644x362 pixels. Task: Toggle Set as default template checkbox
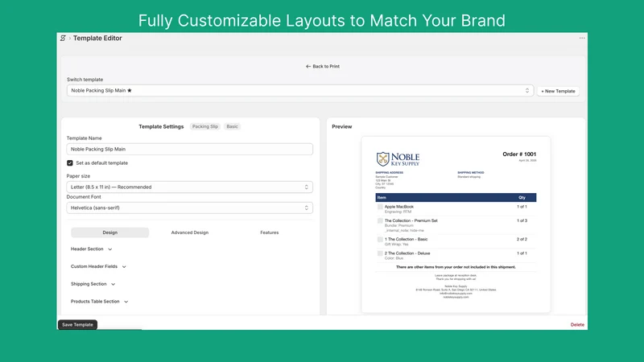70,163
